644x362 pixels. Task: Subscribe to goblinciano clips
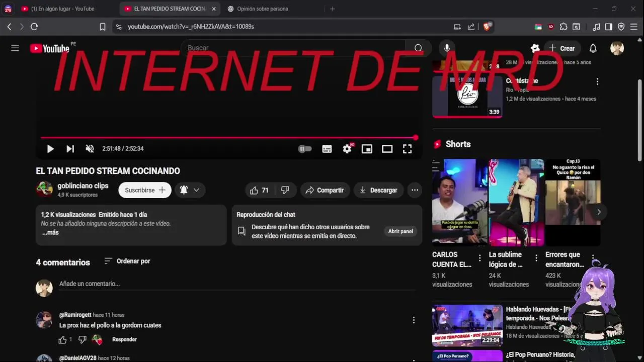click(145, 190)
